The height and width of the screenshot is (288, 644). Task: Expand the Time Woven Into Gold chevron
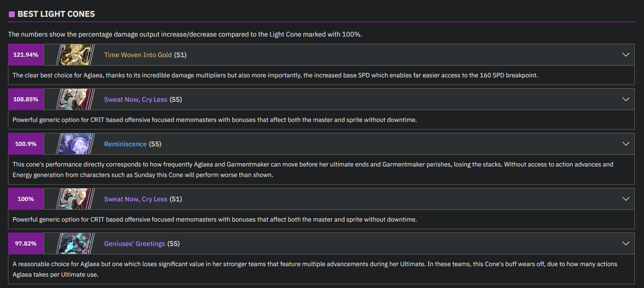(626, 55)
